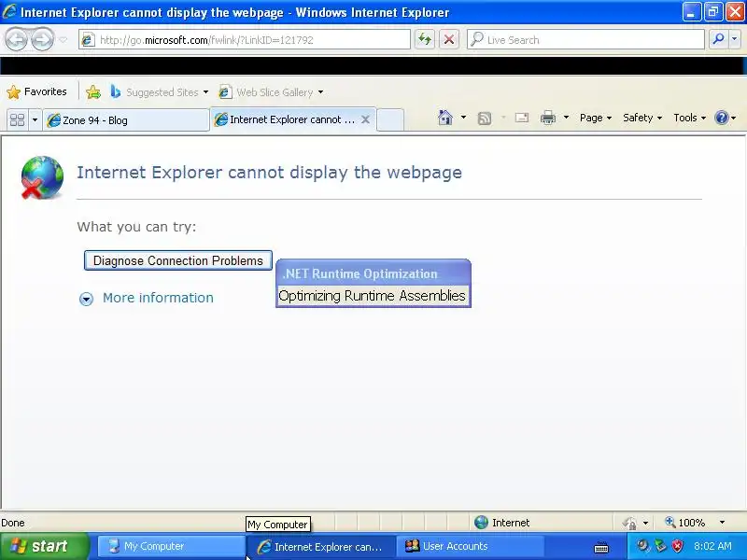Go forward with the Forward arrow button
The image size is (747, 560).
(42, 39)
